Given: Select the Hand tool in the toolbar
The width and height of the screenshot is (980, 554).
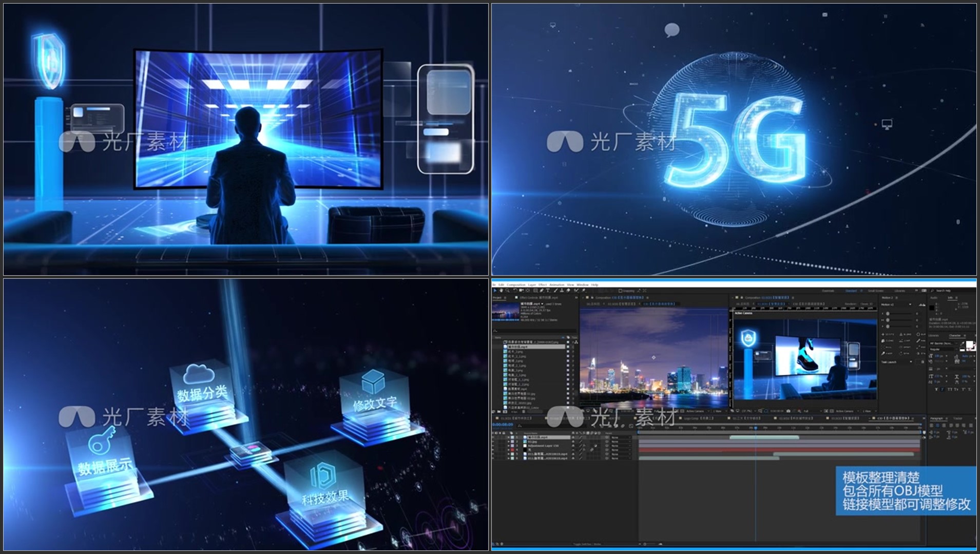Looking at the screenshot, I should point(502,291).
